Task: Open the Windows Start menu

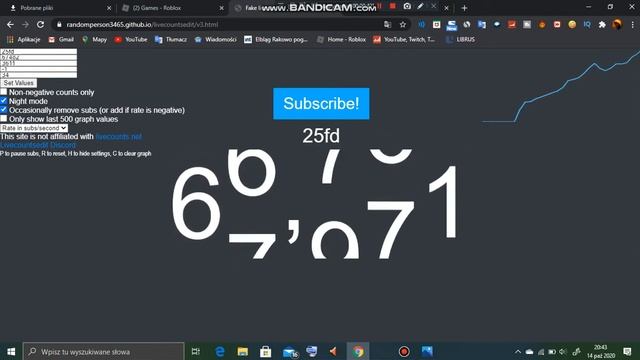Action: (11, 351)
